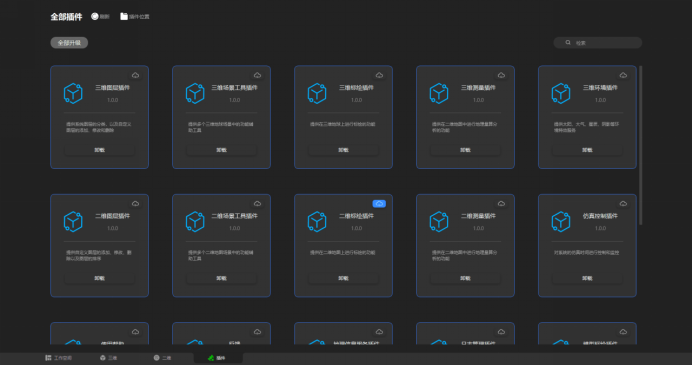Viewport: 693px width, 365px height.
Task: Click the title text 三维环境插件
Action: pos(600,87)
